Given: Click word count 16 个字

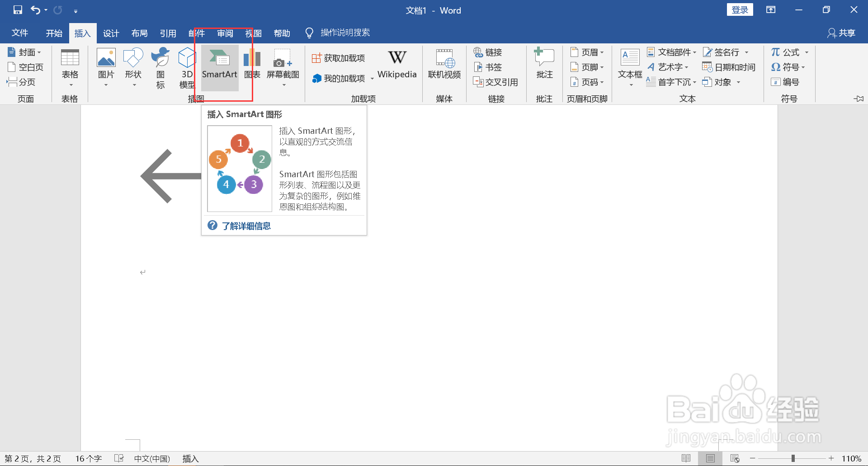Looking at the screenshot, I should point(89,458).
